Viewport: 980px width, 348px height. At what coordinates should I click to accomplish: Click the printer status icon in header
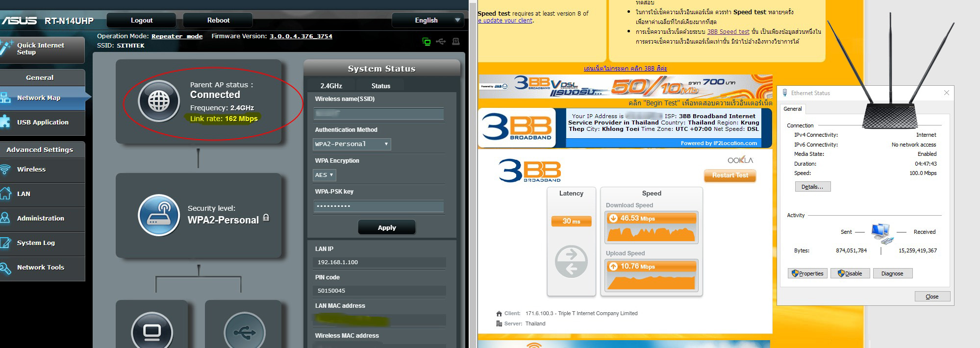[x=456, y=42]
